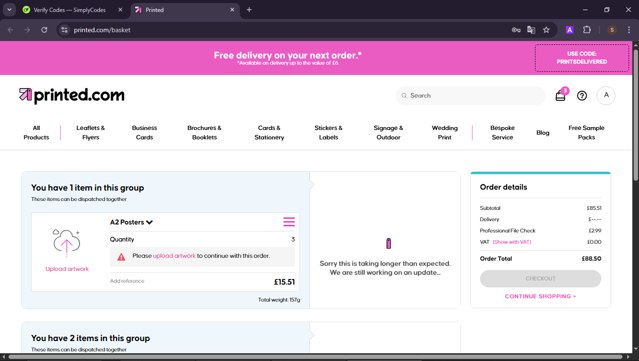Open the Chrome three-dot menu
Image resolution: width=639 pixels, height=361 pixels.
click(x=629, y=30)
